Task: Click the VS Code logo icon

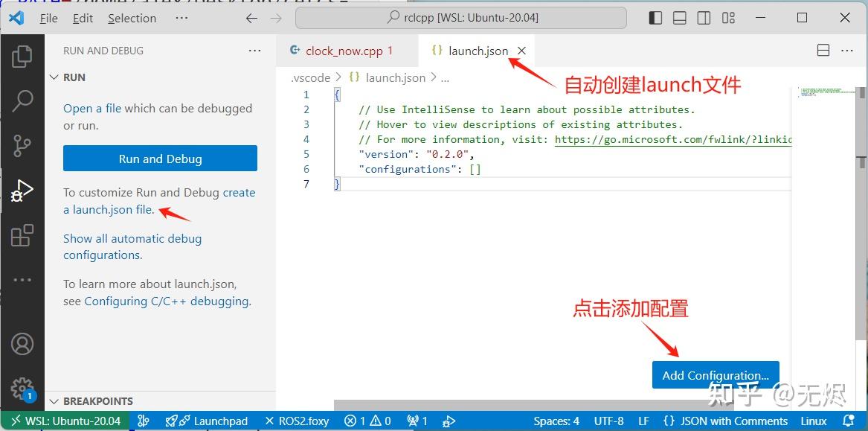Action: click(16, 18)
